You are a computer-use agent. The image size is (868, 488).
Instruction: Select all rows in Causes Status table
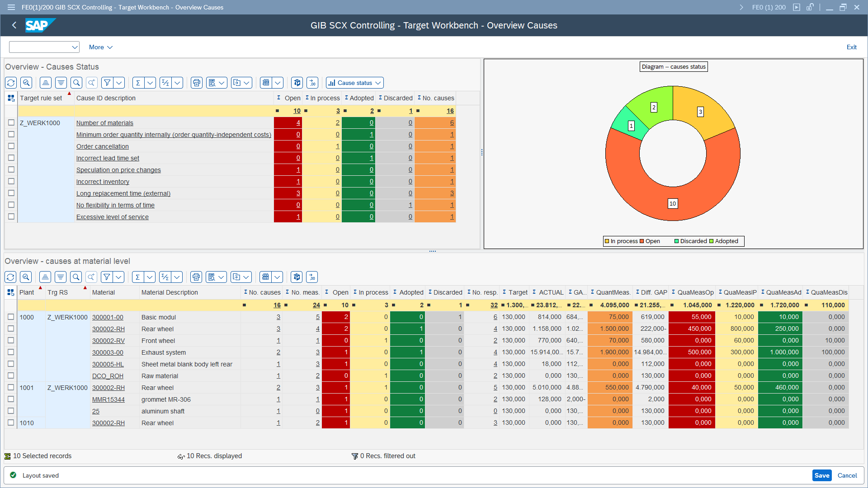pos(11,98)
